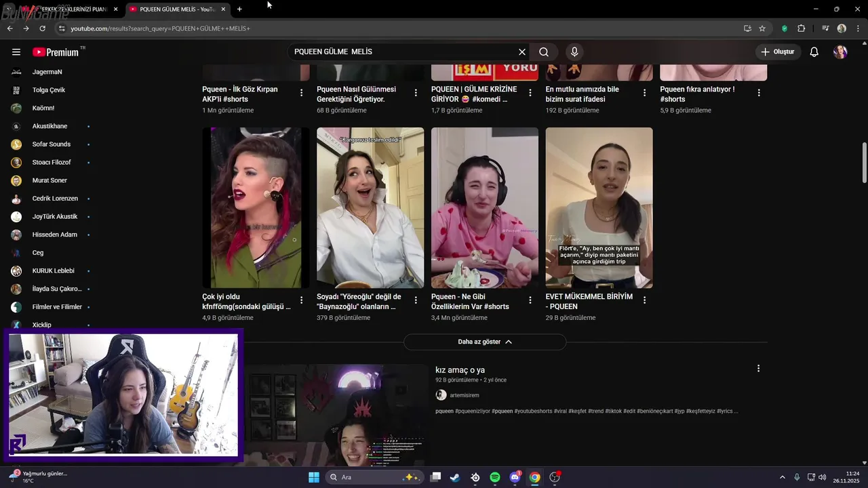Play the 'Ne Gibi Özelliklerim Var' short thumbnail

coord(485,207)
